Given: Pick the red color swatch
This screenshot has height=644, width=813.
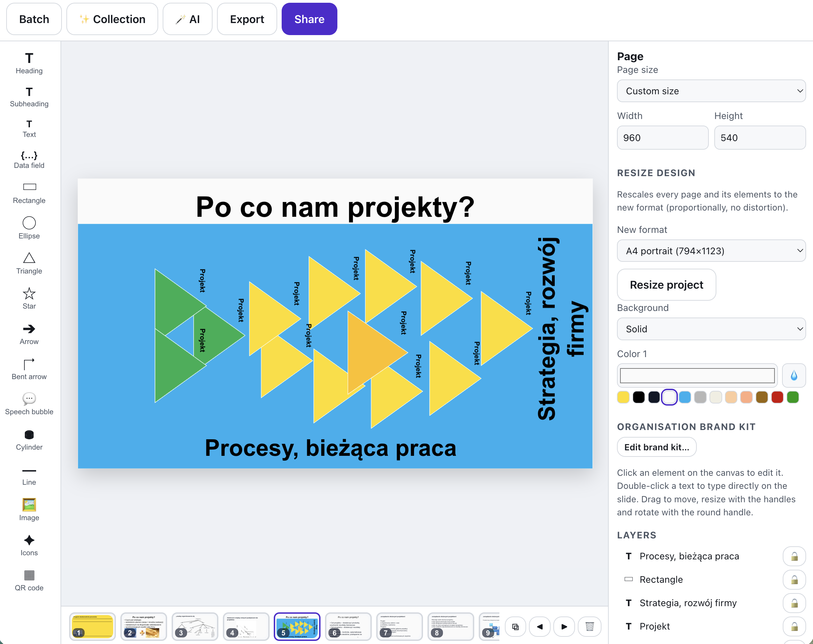Looking at the screenshot, I should point(777,397).
